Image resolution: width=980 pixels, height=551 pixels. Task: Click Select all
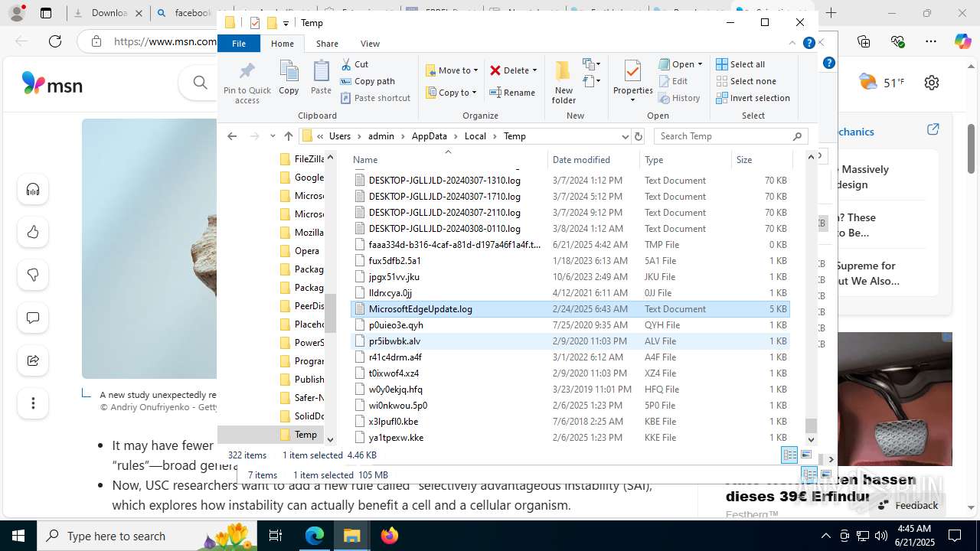pos(740,64)
